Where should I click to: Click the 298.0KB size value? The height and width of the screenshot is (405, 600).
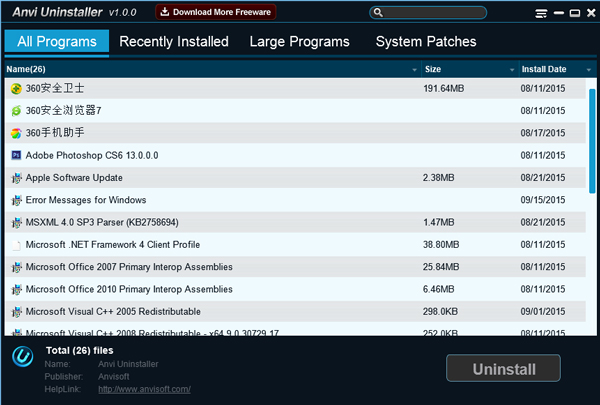[440, 312]
